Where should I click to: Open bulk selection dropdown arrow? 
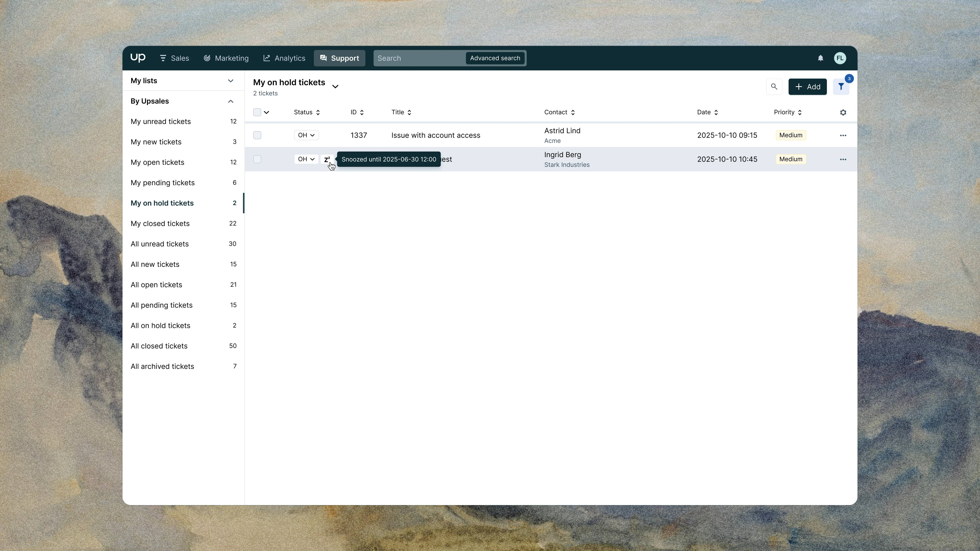(x=267, y=112)
